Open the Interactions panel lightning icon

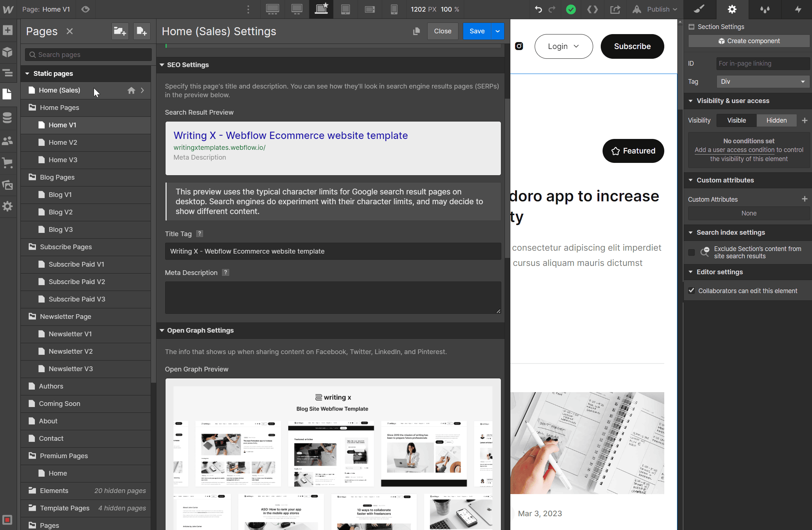point(797,9)
